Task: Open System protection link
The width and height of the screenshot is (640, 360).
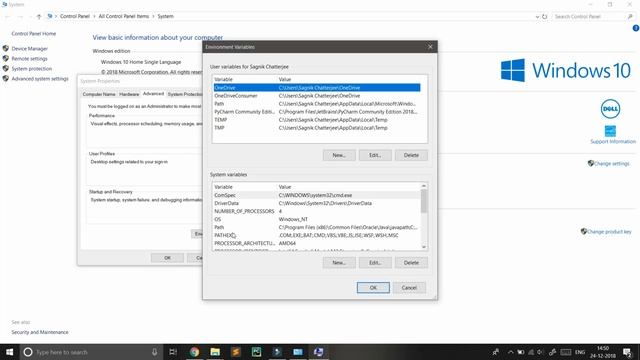Action: [31, 69]
